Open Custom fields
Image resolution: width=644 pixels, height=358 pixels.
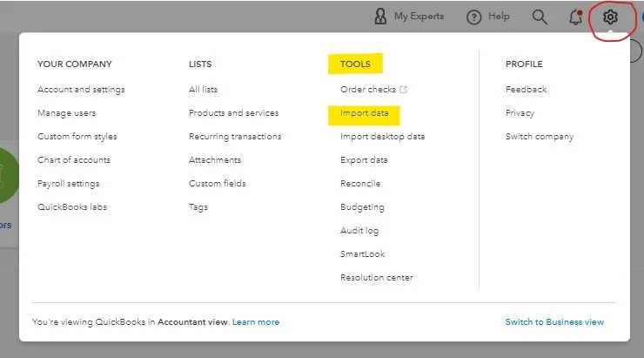pos(218,183)
